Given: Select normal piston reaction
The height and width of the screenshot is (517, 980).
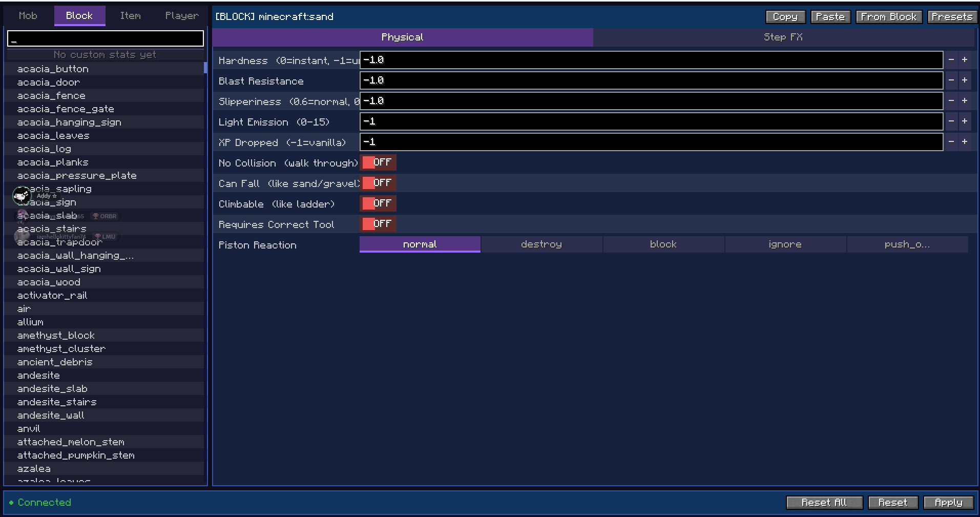Looking at the screenshot, I should 420,244.
